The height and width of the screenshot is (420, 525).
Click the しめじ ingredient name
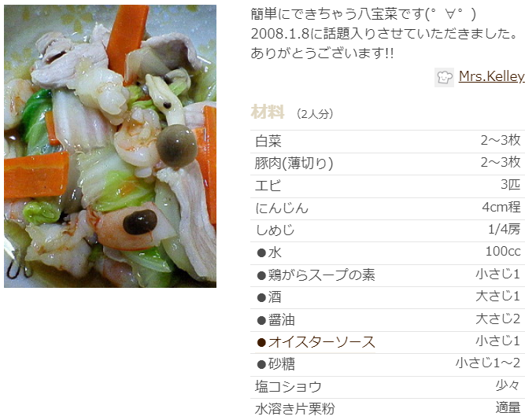[275, 230]
